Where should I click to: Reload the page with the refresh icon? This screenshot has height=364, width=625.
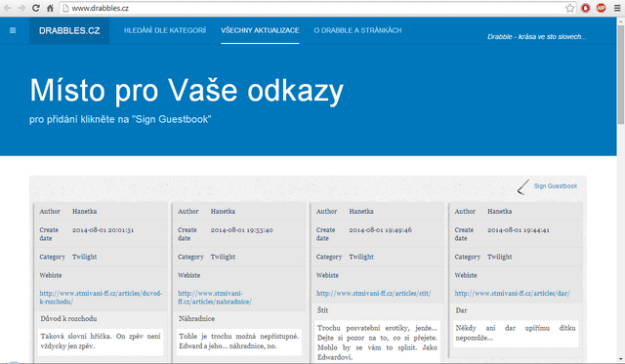click(36, 8)
